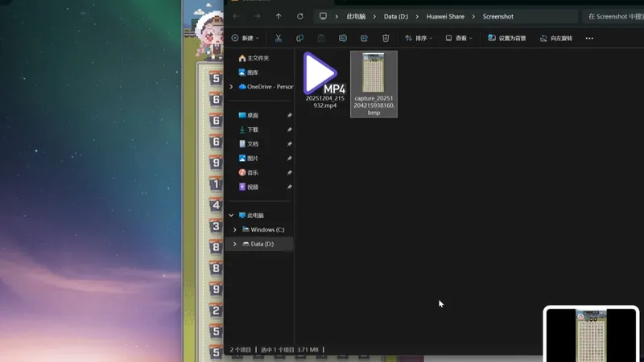The width and height of the screenshot is (644, 362).
Task: Click the pin icon beside 文档
Action: (x=289, y=144)
